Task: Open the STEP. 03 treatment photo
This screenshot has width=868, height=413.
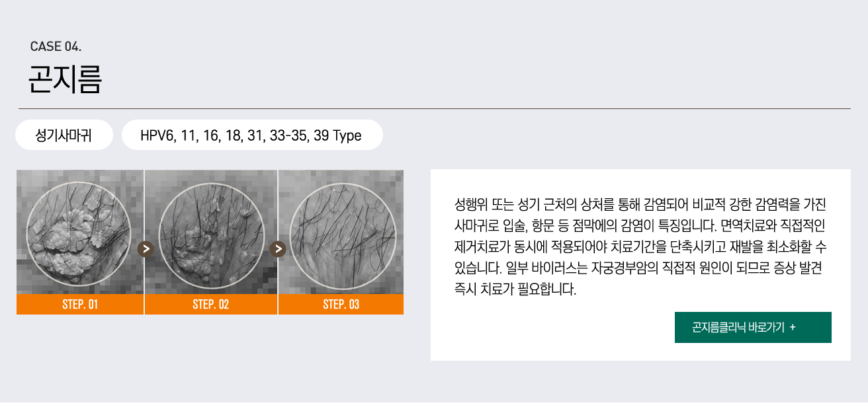Action: click(341, 231)
